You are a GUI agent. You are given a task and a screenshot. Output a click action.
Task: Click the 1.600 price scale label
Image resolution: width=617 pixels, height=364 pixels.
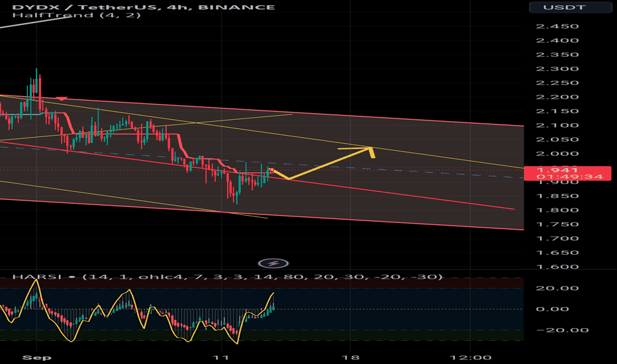pyautogui.click(x=557, y=267)
